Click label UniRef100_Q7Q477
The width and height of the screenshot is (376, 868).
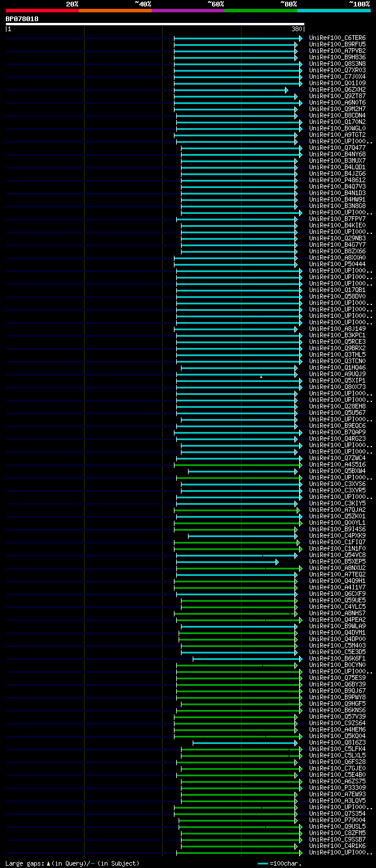point(337,148)
